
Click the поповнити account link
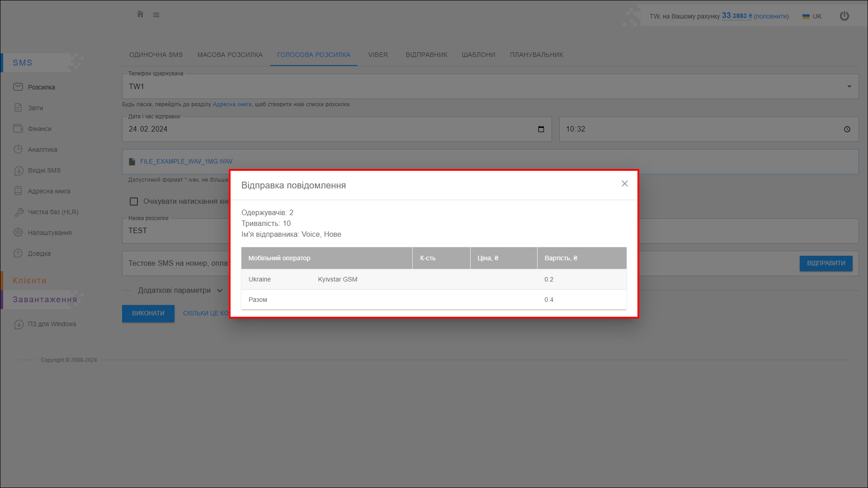tap(771, 16)
